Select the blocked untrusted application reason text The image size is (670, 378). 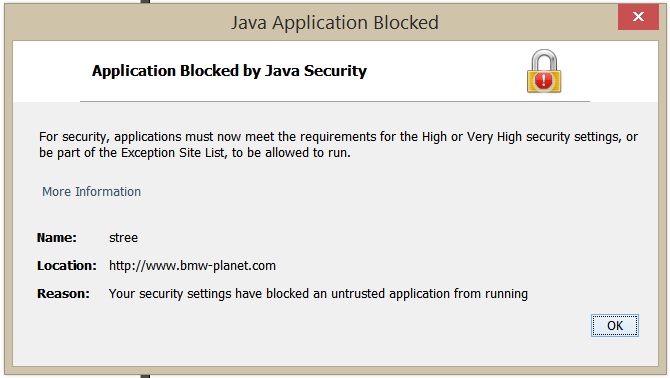[318, 294]
